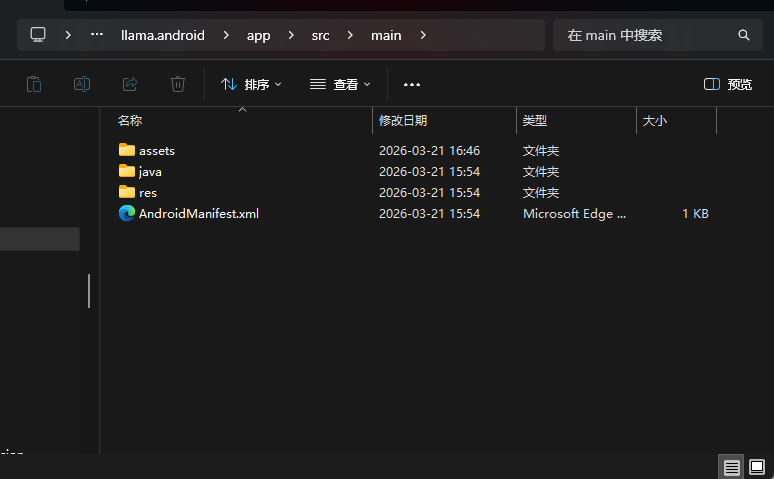
Task: Expand chevron after main breadcrumb
Action: click(423, 35)
